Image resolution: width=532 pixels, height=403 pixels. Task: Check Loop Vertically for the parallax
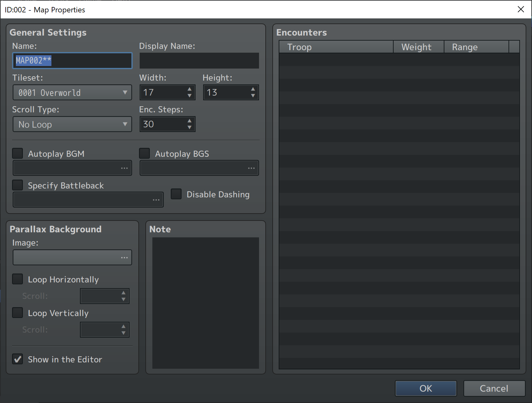click(x=17, y=313)
